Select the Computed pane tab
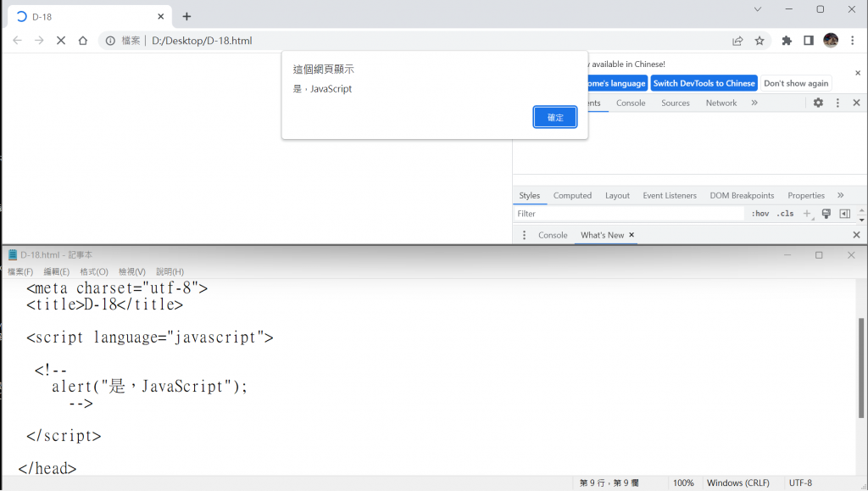 point(572,195)
